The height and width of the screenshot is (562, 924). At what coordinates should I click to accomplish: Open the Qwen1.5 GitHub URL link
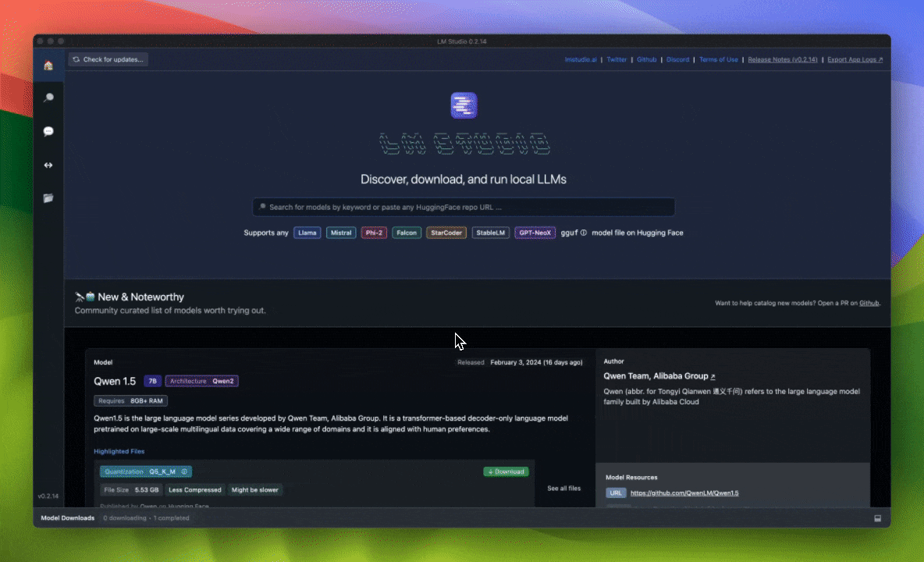(684, 493)
